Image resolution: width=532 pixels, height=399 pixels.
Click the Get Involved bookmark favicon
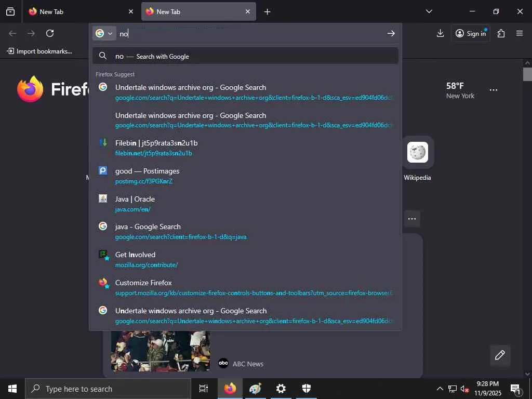pyautogui.click(x=103, y=255)
